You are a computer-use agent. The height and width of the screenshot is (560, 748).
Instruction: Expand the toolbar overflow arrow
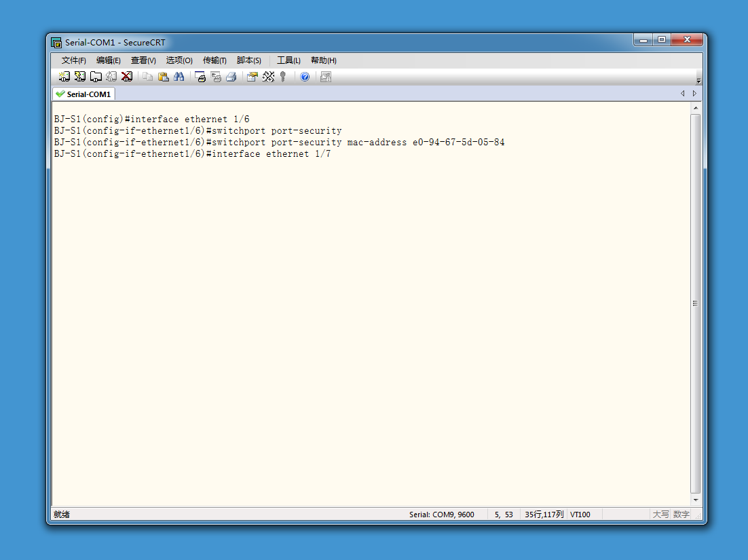pyautogui.click(x=698, y=81)
